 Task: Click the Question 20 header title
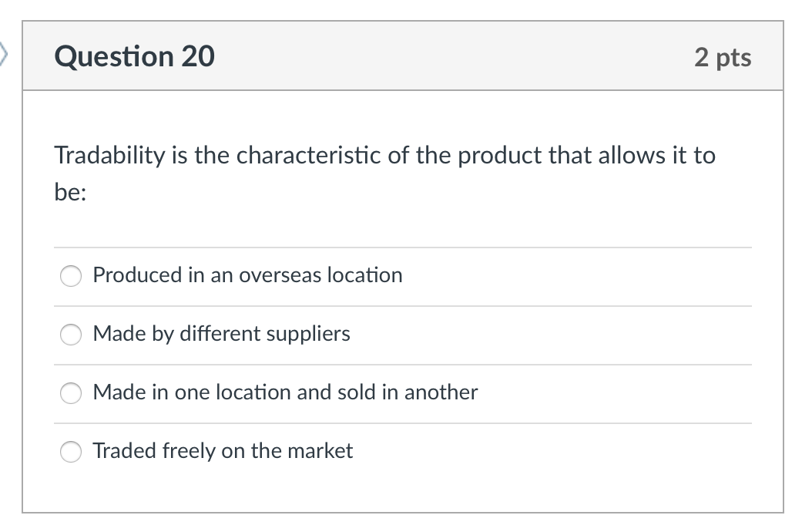134,56
